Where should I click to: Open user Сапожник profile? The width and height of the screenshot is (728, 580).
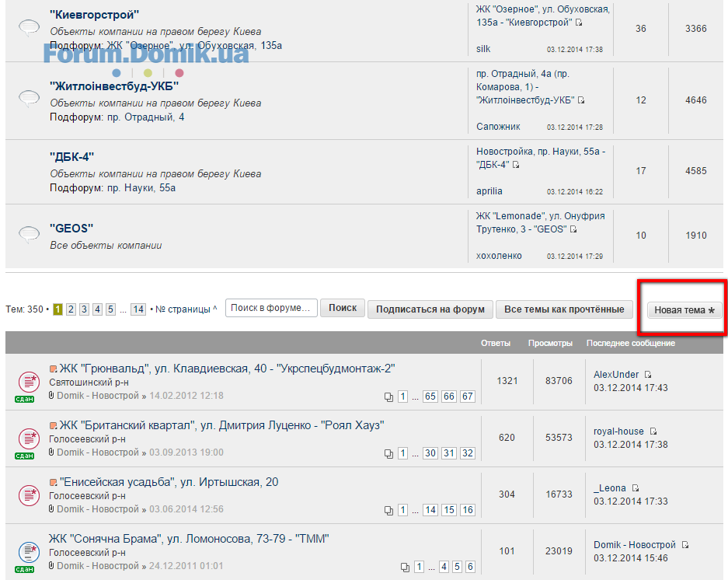498,127
